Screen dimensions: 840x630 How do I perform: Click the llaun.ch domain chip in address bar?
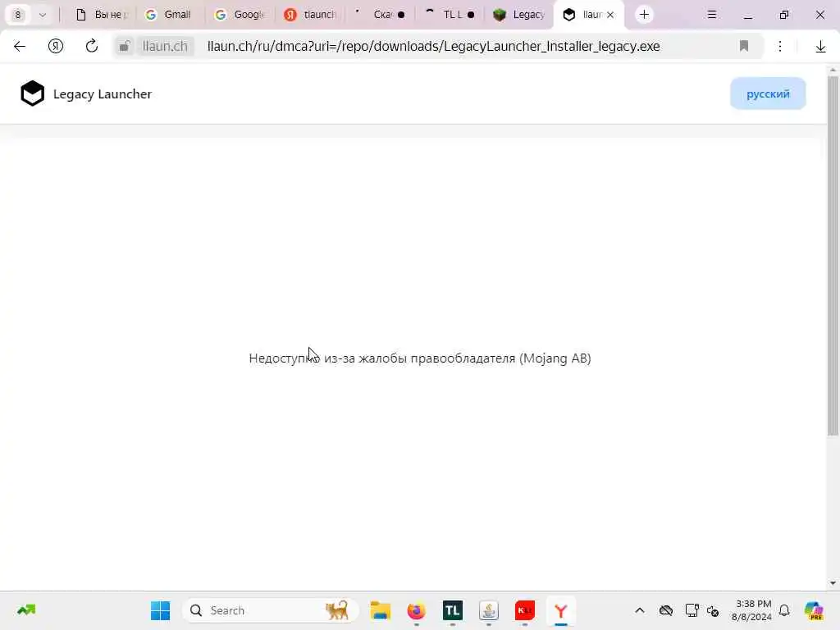coord(164,46)
